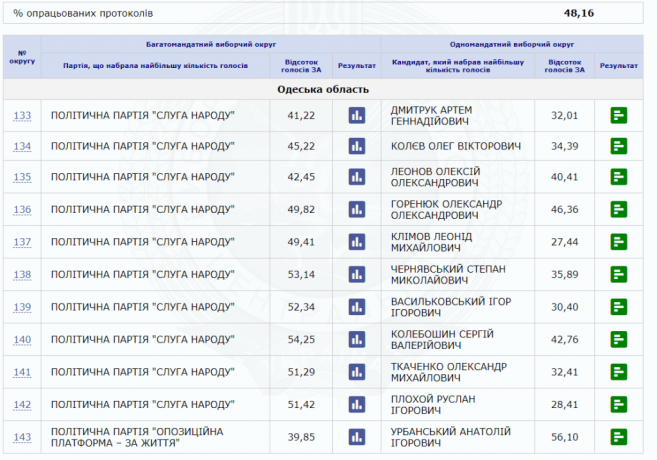Open blue chart icon in row 141

(x=357, y=372)
